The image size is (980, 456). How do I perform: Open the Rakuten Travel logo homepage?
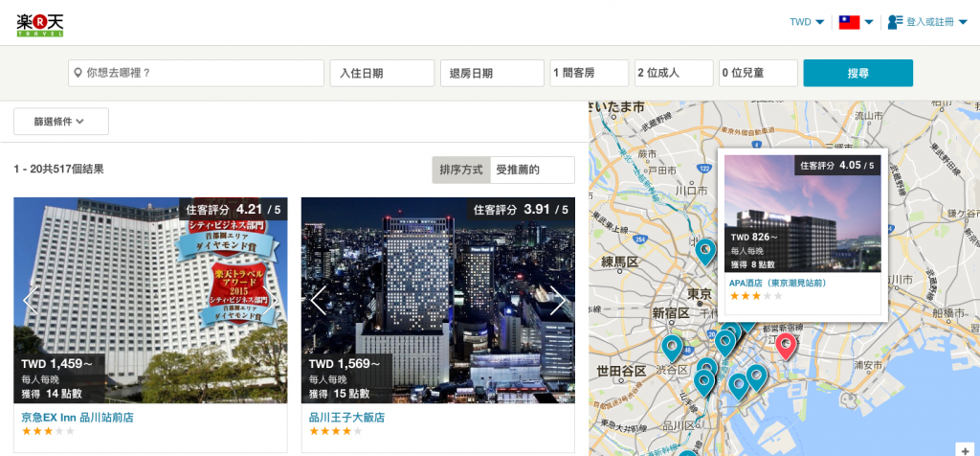40,24
